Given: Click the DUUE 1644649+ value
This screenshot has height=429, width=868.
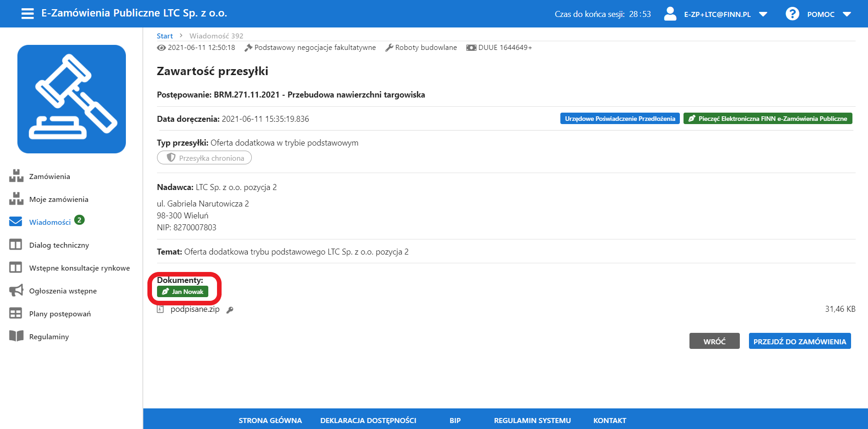Looking at the screenshot, I should point(505,48).
